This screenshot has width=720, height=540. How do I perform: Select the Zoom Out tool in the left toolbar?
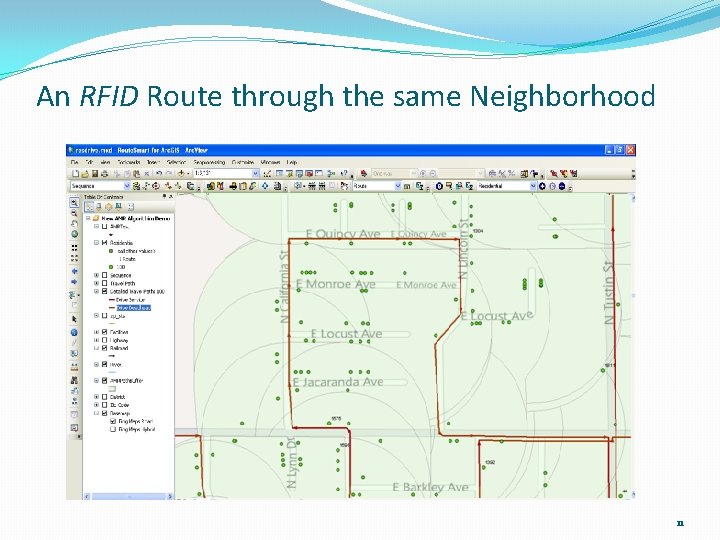(x=74, y=214)
